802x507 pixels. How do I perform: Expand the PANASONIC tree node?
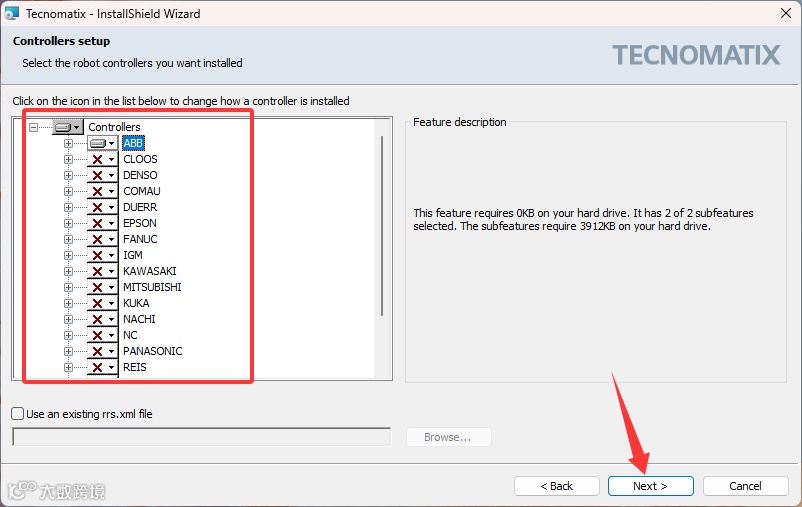point(68,351)
